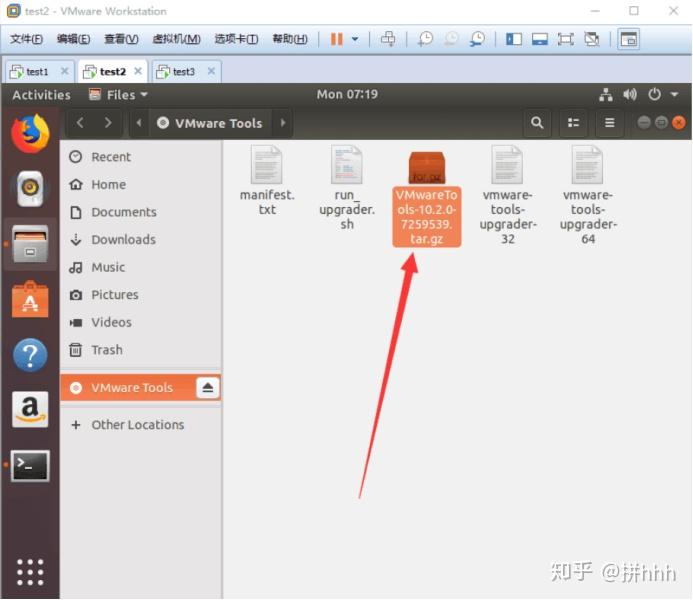The width and height of the screenshot is (693, 600).
Task: Click the volume icon in top bar
Action: 630,94
